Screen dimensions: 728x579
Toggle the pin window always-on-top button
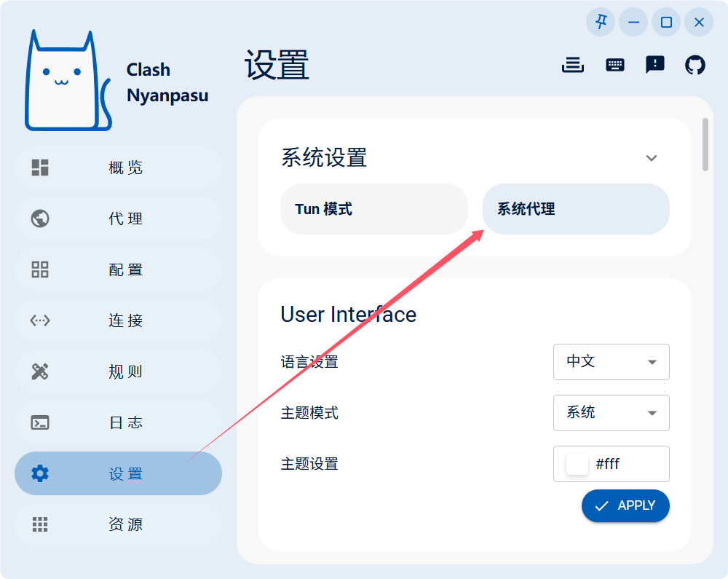click(600, 22)
